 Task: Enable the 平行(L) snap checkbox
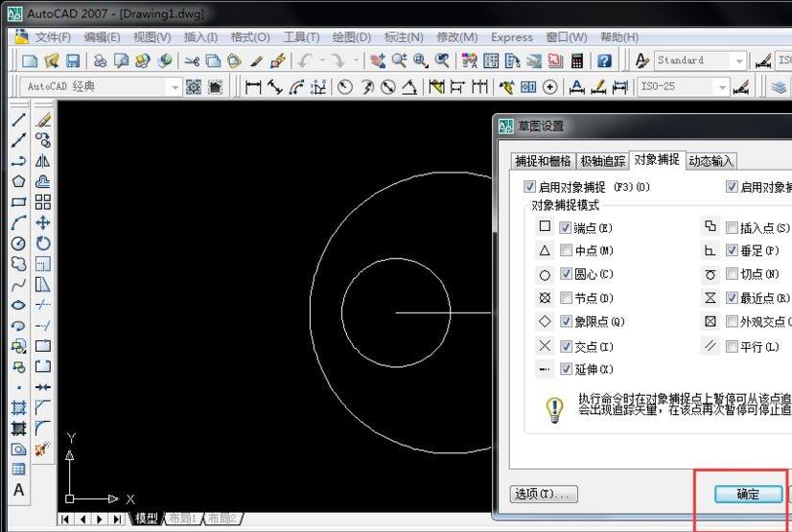[732, 346]
